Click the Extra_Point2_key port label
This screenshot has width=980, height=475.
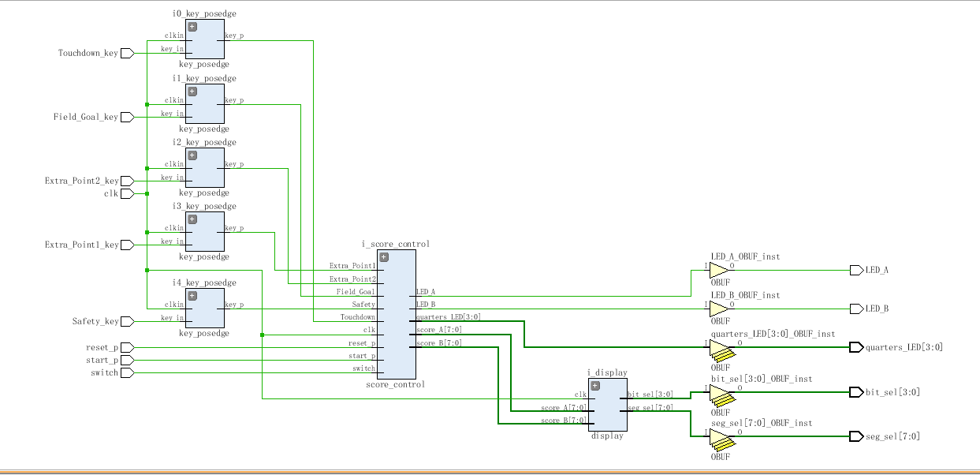[82, 181]
